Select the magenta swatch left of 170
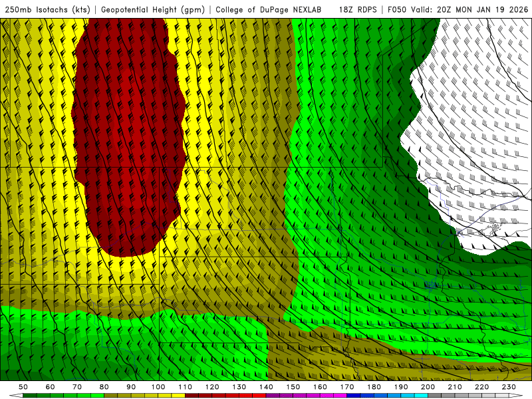This screenshot has width=532, height=399. [340, 396]
